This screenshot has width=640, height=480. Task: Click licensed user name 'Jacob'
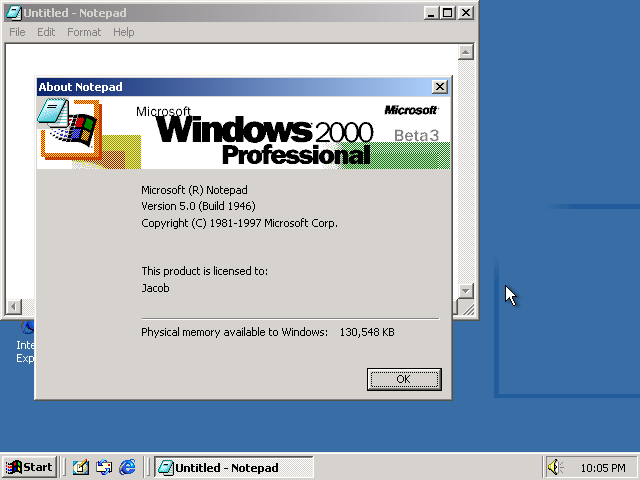coord(155,288)
